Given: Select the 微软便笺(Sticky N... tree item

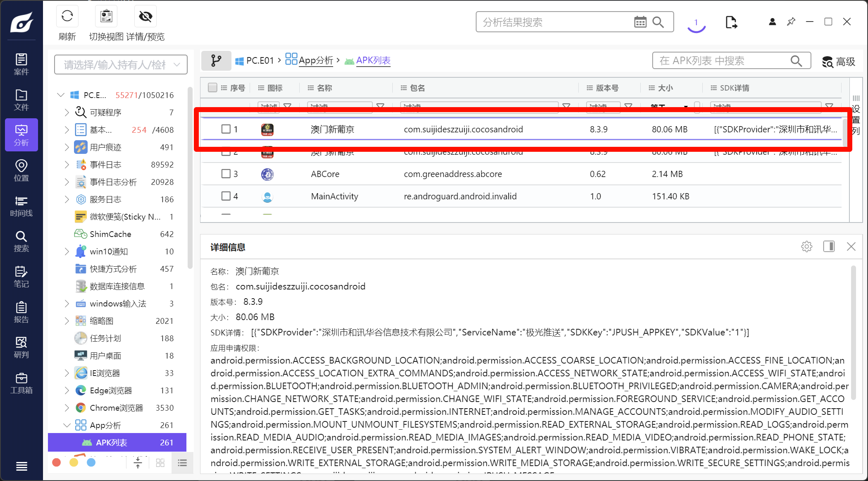Looking at the screenshot, I should tap(117, 217).
